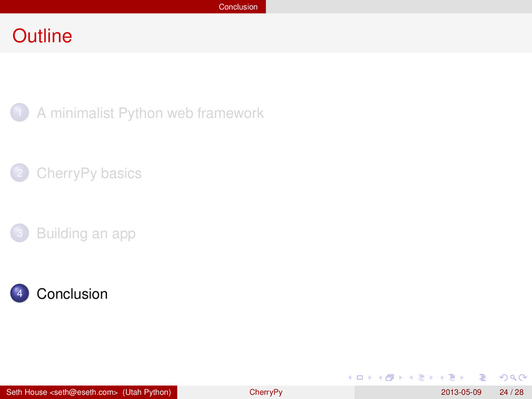This screenshot has width=532, height=399.
Task: Click the next frame arrow beside the stacked frames icon
Action: pos(401,378)
